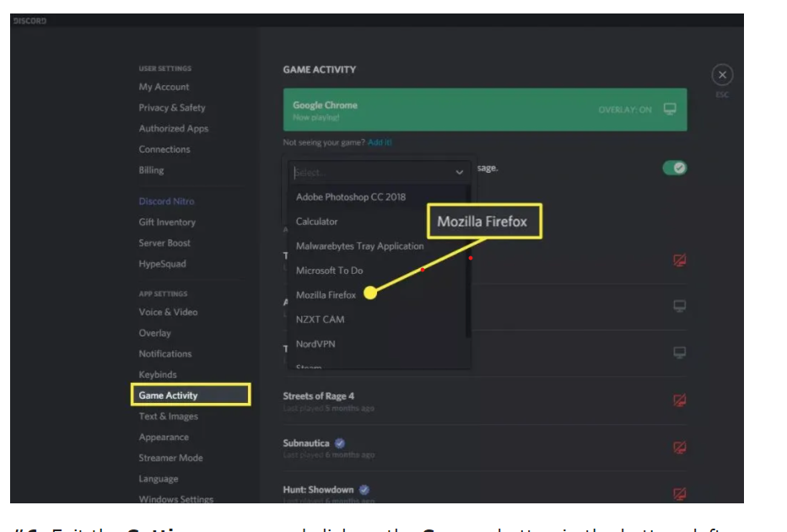This screenshot has height=532, width=787.
Task: Open the Overlay settings tab
Action: [x=155, y=333]
